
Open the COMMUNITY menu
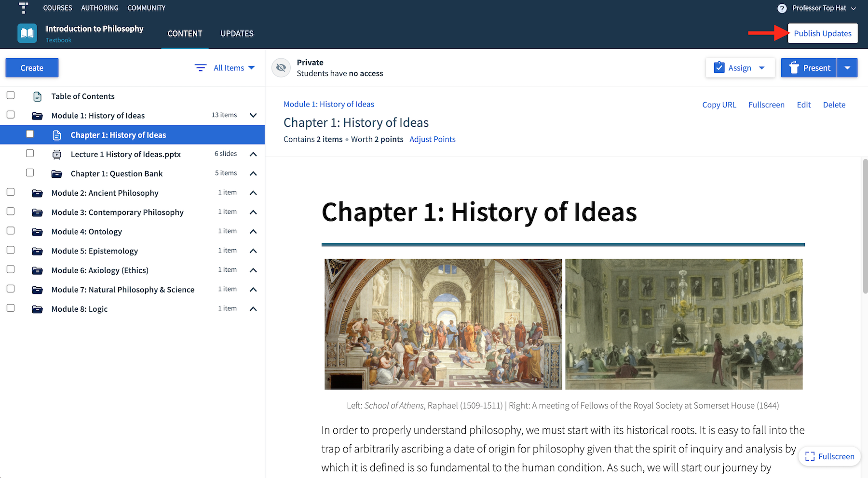(x=147, y=8)
